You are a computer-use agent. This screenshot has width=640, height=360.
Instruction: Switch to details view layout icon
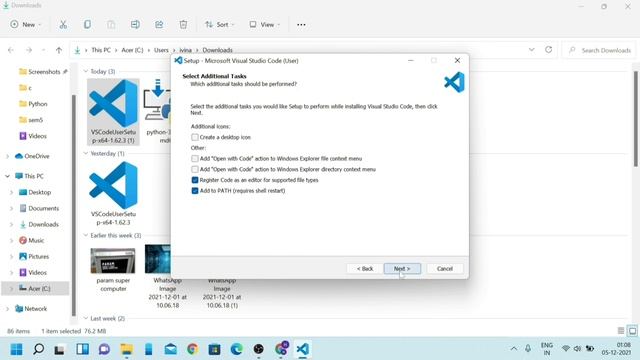[x=621, y=331]
